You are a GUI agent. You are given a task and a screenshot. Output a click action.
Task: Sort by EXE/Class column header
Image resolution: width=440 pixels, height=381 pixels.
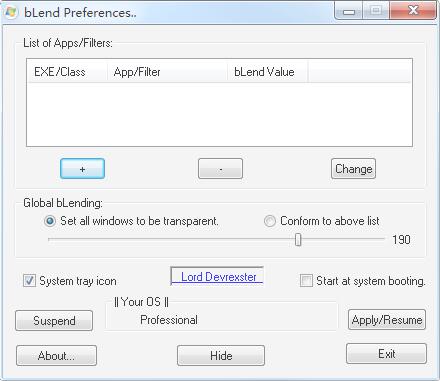(x=67, y=72)
